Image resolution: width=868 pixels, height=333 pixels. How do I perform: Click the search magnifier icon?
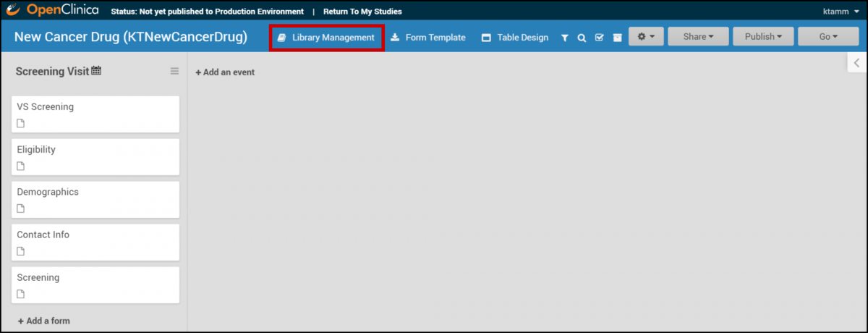(x=582, y=38)
